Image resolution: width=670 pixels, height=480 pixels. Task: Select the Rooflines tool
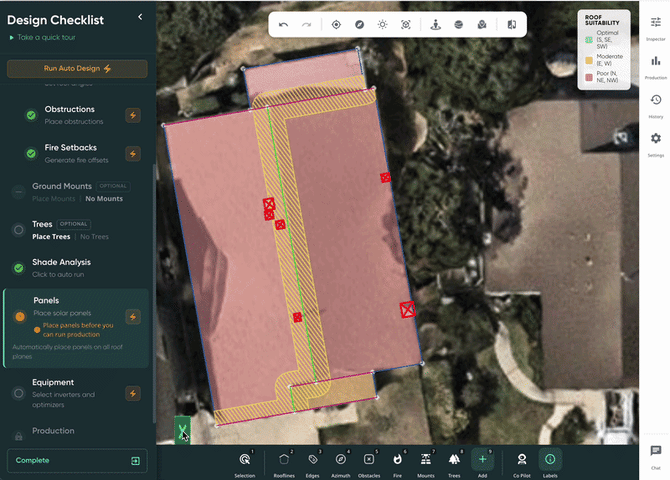(284, 459)
